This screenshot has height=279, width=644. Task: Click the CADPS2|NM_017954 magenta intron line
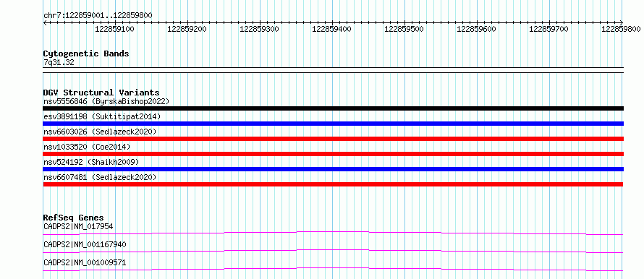click(333, 233)
